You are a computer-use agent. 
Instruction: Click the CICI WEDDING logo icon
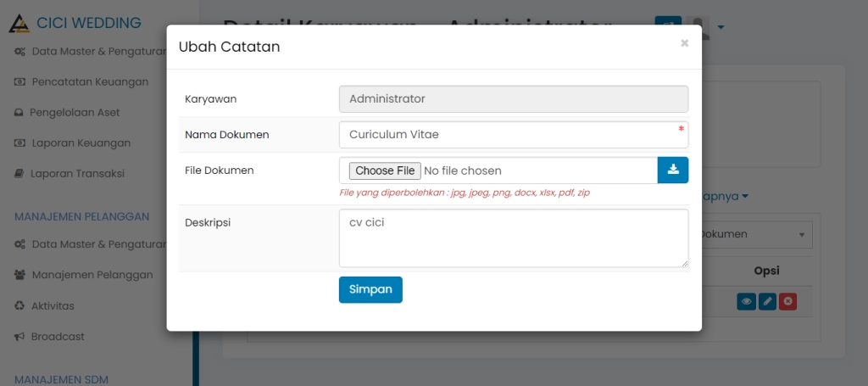(19, 24)
